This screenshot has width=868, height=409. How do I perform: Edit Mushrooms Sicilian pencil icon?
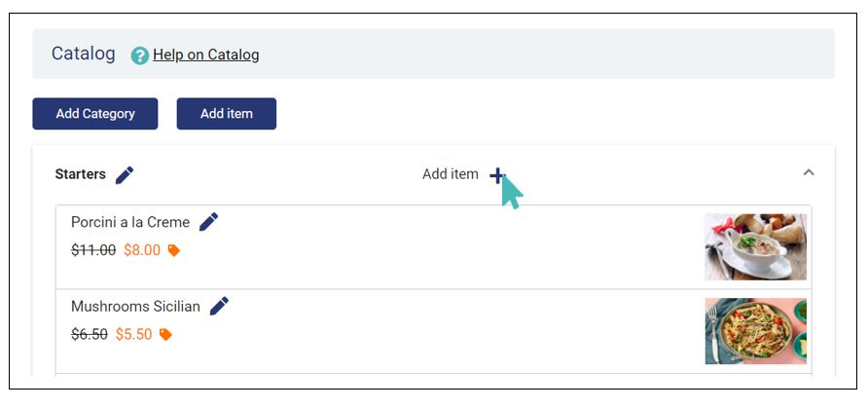click(x=219, y=306)
